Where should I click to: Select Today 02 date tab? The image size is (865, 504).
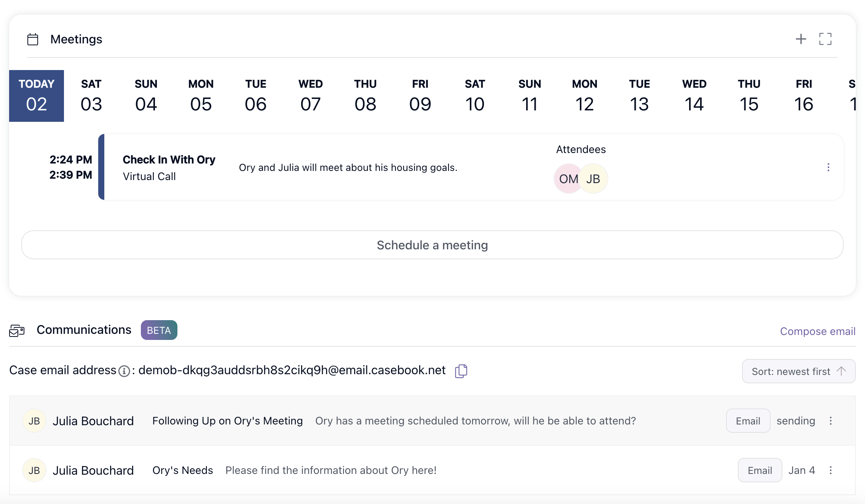pos(37,96)
